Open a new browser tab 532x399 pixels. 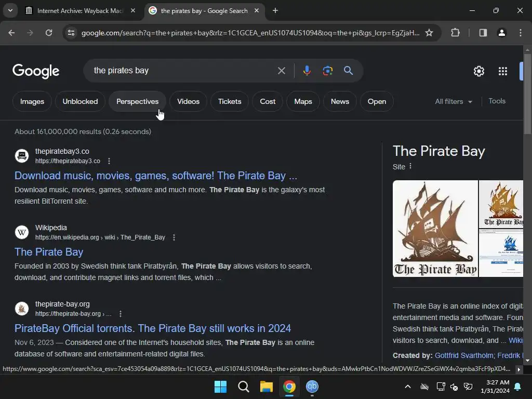pyautogui.click(x=275, y=10)
